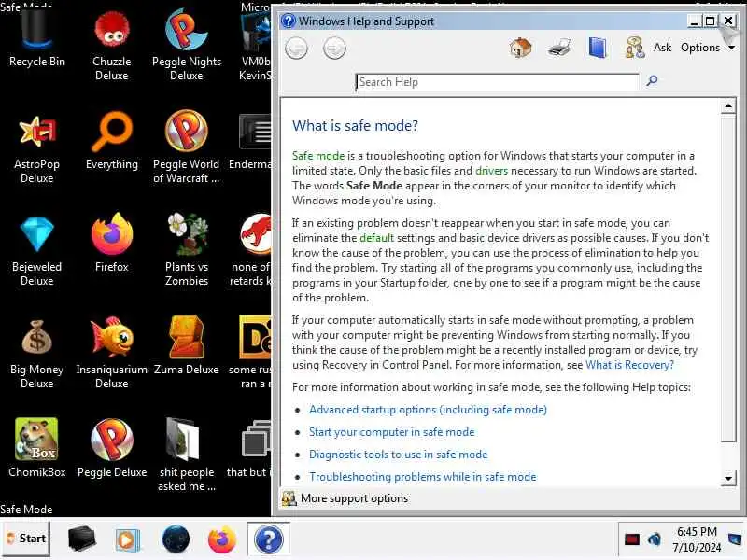
Task: Select Zuma Deluxe desktop icon
Action: pos(186,345)
